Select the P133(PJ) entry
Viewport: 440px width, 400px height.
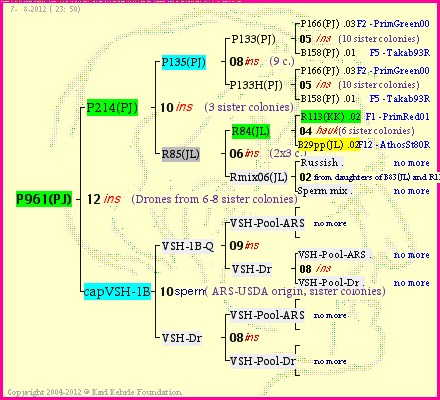253,39
